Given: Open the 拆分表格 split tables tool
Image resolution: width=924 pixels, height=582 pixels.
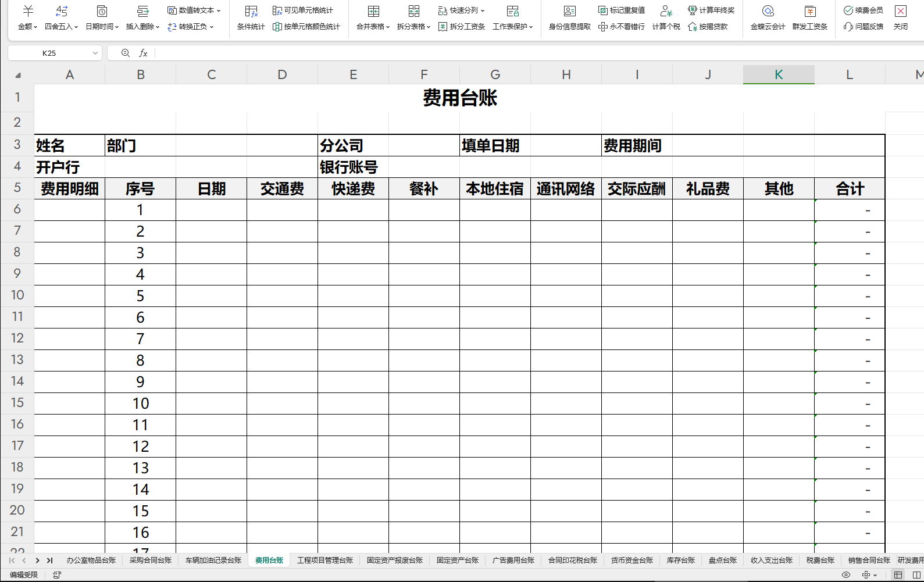Looking at the screenshot, I should point(413,17).
